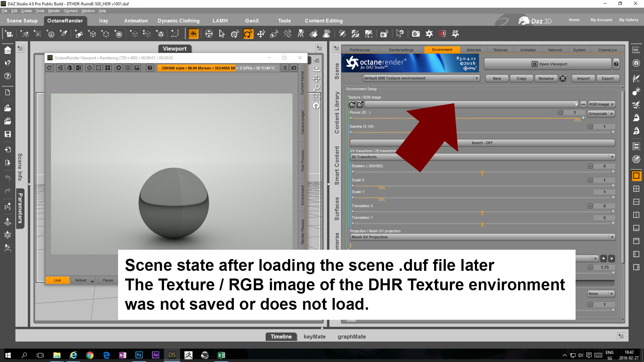Open the Default HDR Texture environment dropdown
This screenshot has width=644, height=362.
(x=421, y=78)
